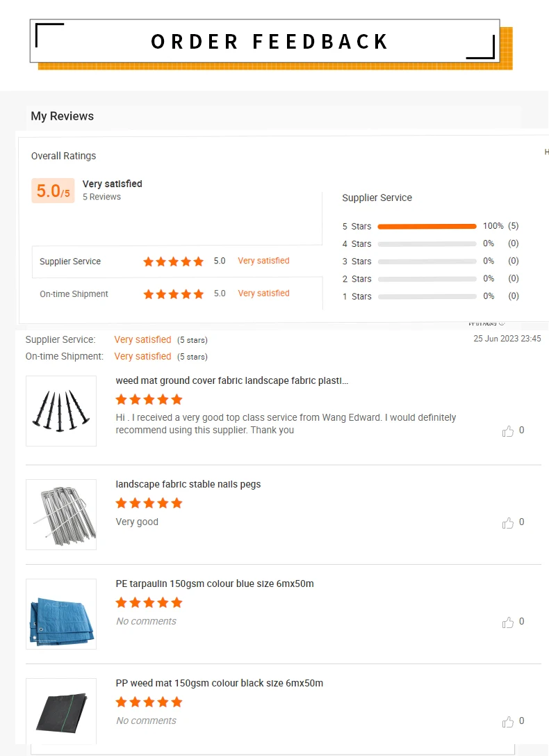Viewport: 549px width, 756px height.
Task: Click thumbs-up on the "Very good" review
Action: [508, 523]
